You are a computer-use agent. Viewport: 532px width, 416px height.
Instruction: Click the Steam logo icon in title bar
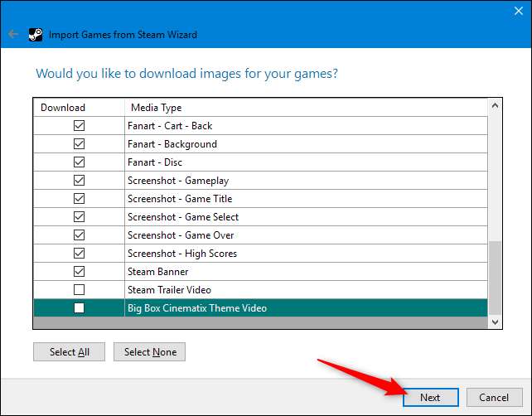pos(36,34)
